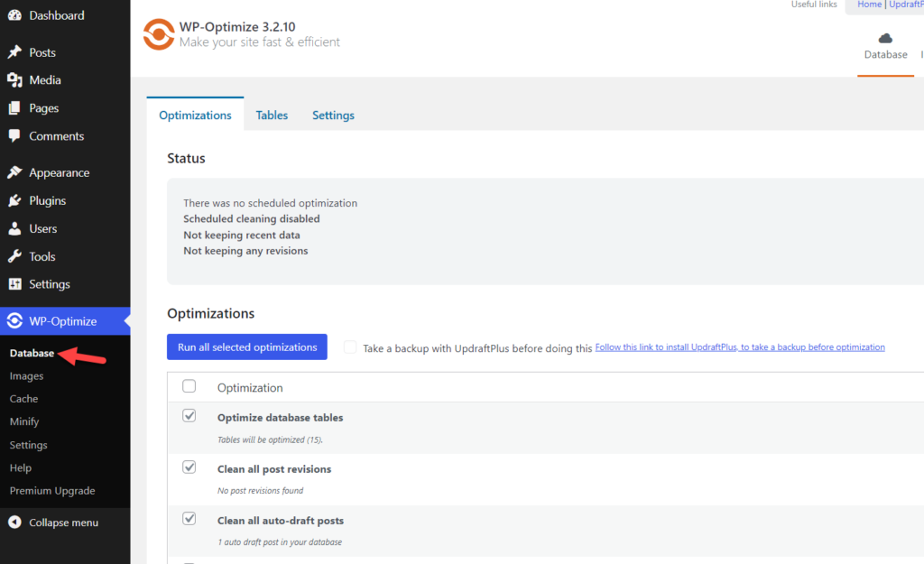
Task: Click the Appearance paintbrush icon
Action: [x=14, y=172]
